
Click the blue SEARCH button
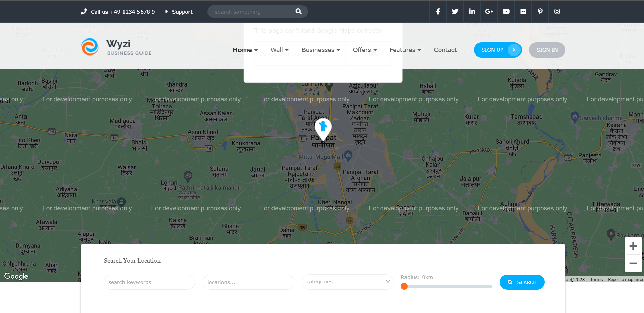[522, 282]
